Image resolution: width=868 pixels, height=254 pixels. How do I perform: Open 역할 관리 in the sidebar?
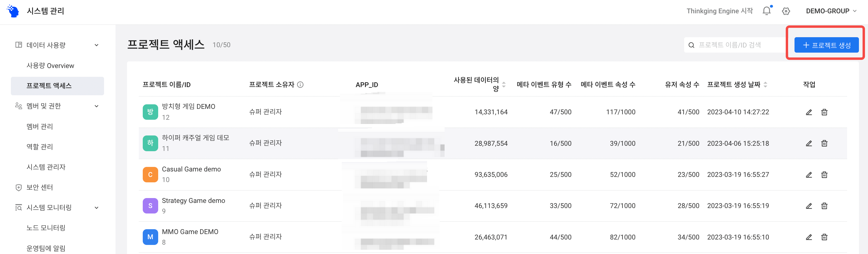pyautogui.click(x=40, y=147)
